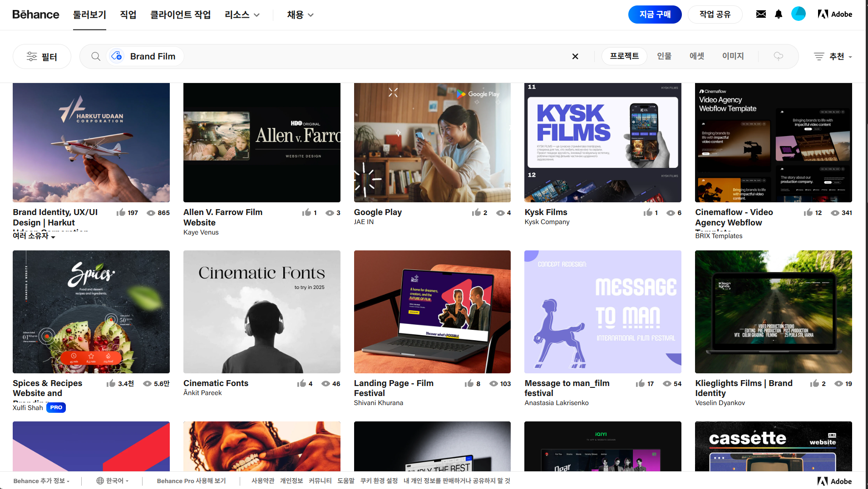This screenshot has height=489, width=868.
Task: Open the 클라이언트 작업 menu item
Action: 181,15
